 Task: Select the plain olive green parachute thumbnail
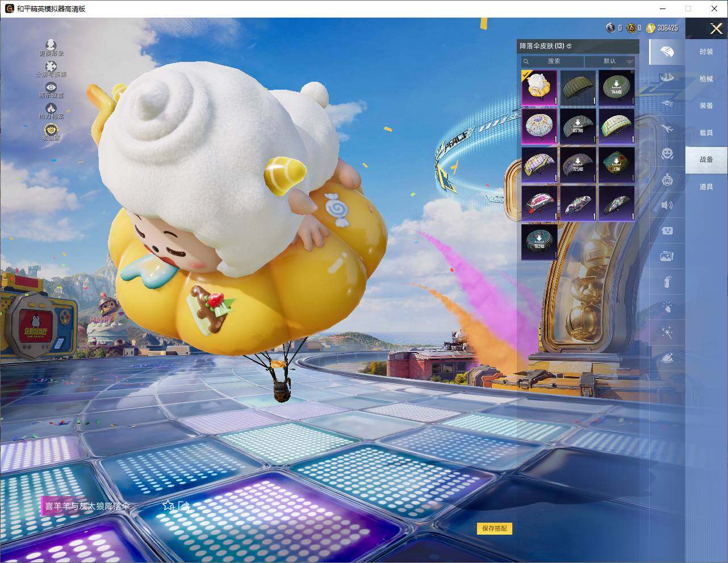pos(578,87)
